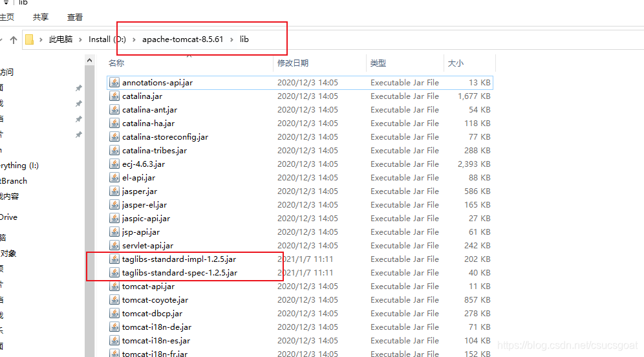Image resolution: width=644 pixels, height=357 pixels.
Task: Navigate to Install (D:) in the address path
Action: coord(107,39)
